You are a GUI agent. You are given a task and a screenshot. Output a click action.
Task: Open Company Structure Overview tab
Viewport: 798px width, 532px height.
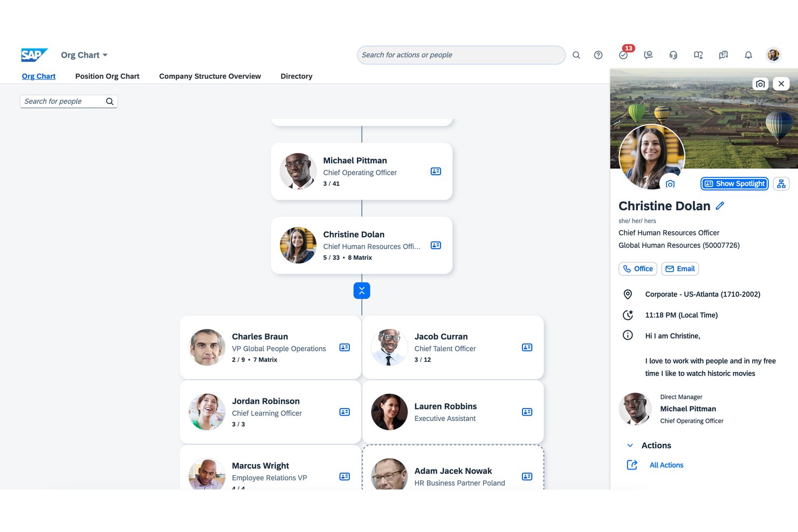coord(210,76)
